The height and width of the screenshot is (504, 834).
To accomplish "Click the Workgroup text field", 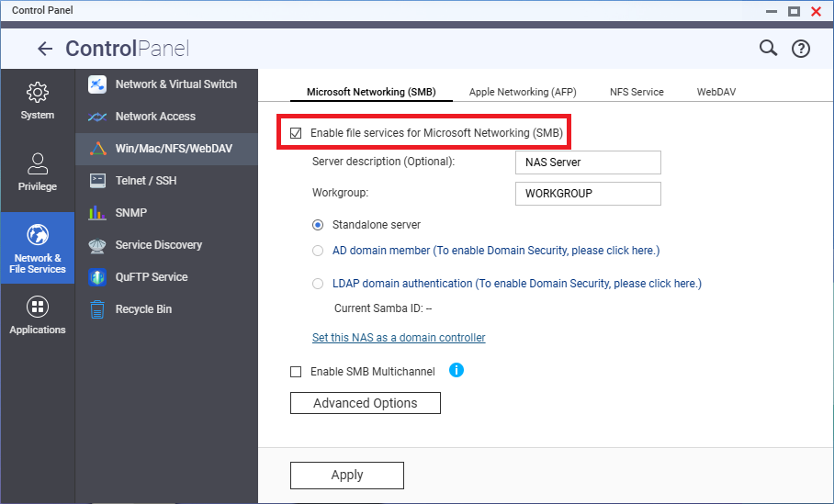I will click(x=587, y=194).
